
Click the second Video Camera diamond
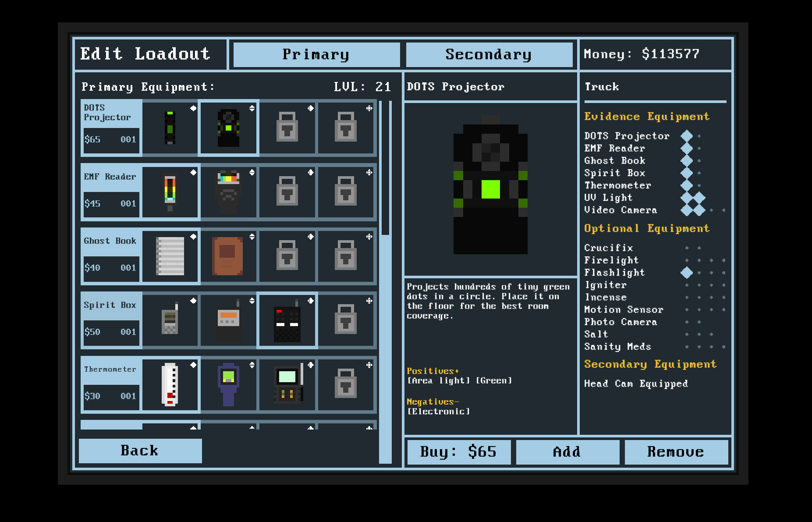(699, 210)
